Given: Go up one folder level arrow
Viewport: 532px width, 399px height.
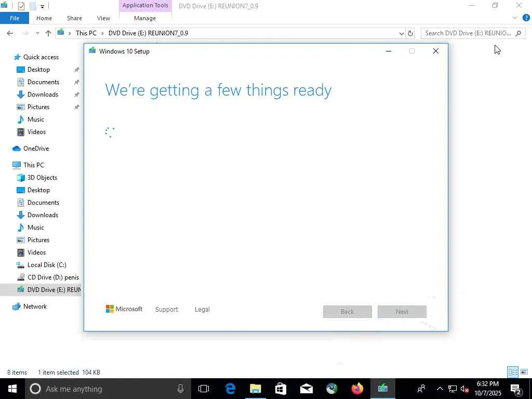Looking at the screenshot, I should click(48, 33).
